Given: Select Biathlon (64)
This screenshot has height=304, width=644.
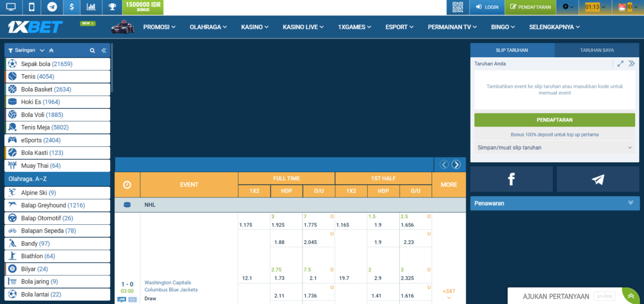Looking at the screenshot, I should 57,256.
